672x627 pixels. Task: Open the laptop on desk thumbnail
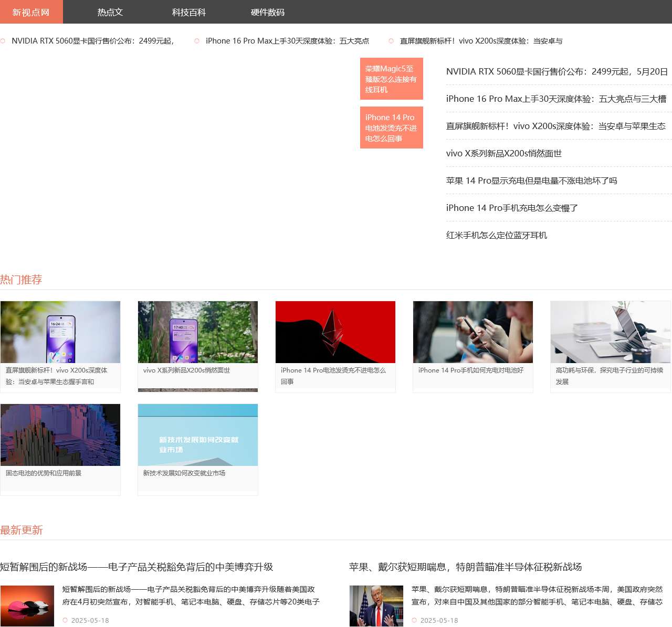[611, 332]
